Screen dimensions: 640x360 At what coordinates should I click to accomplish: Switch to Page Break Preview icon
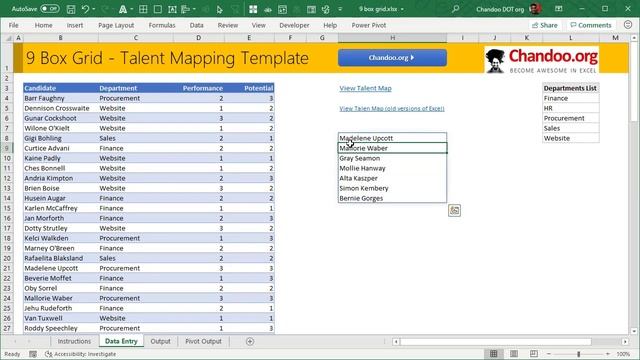pos(533,354)
